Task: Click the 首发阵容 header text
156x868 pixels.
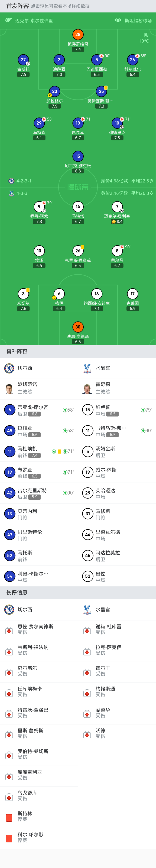Action: click(18, 6)
